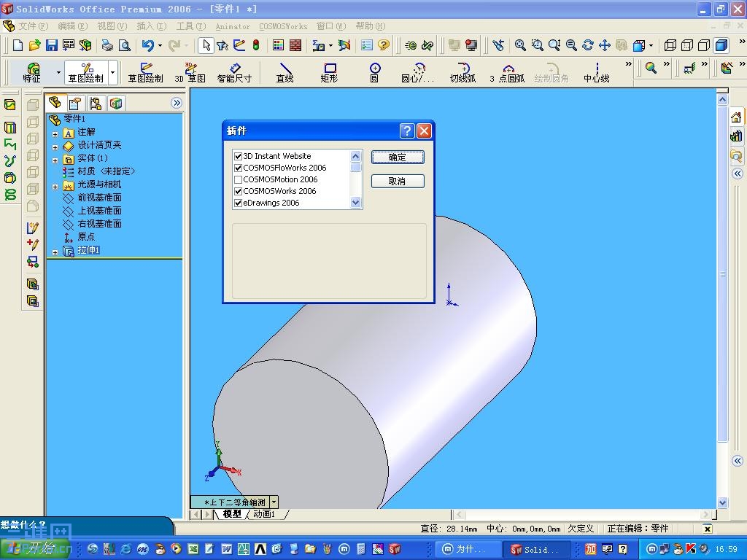Select the Rectangle tool (矩形)
The width and height of the screenshot is (747, 560).
point(329,72)
